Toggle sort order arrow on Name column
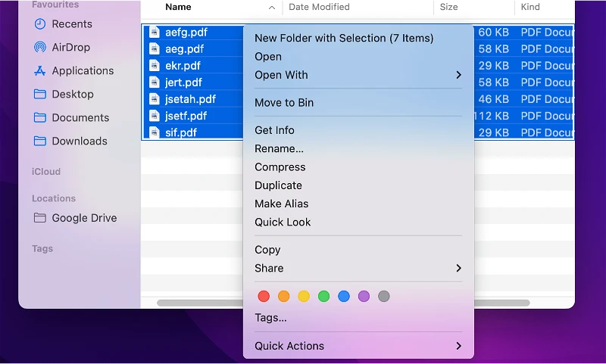 click(272, 8)
